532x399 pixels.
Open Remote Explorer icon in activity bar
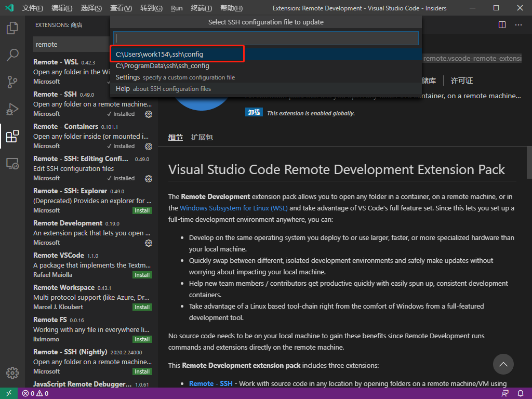point(12,164)
